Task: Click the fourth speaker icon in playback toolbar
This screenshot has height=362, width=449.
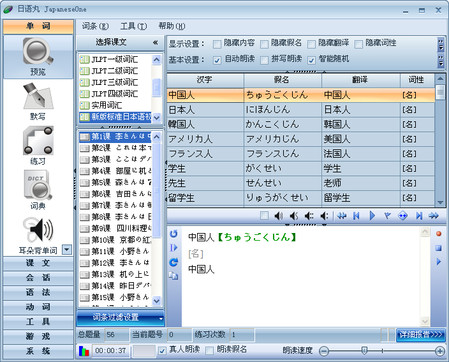Action: pos(324,216)
